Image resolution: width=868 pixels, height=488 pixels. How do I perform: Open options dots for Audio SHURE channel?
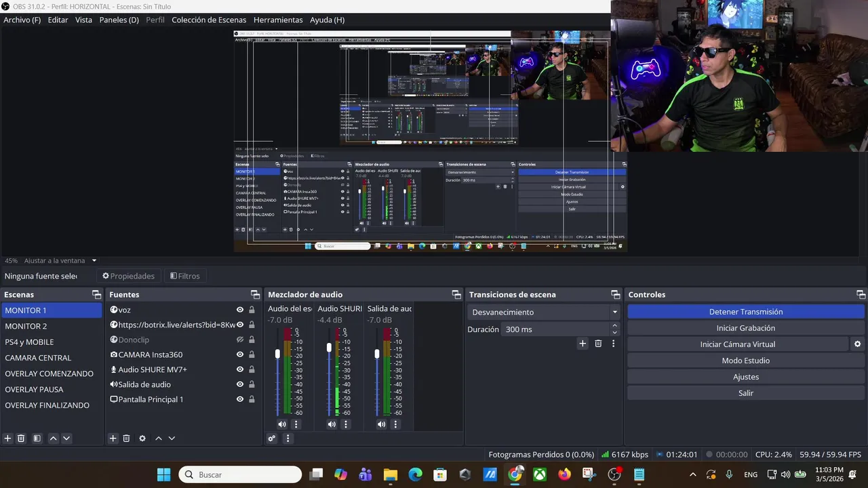coord(345,424)
